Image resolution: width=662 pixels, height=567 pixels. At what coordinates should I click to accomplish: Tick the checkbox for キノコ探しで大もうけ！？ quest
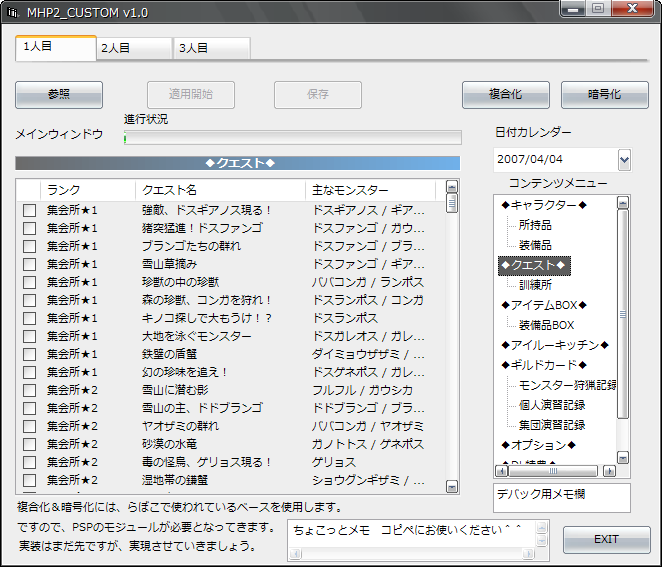point(29,318)
